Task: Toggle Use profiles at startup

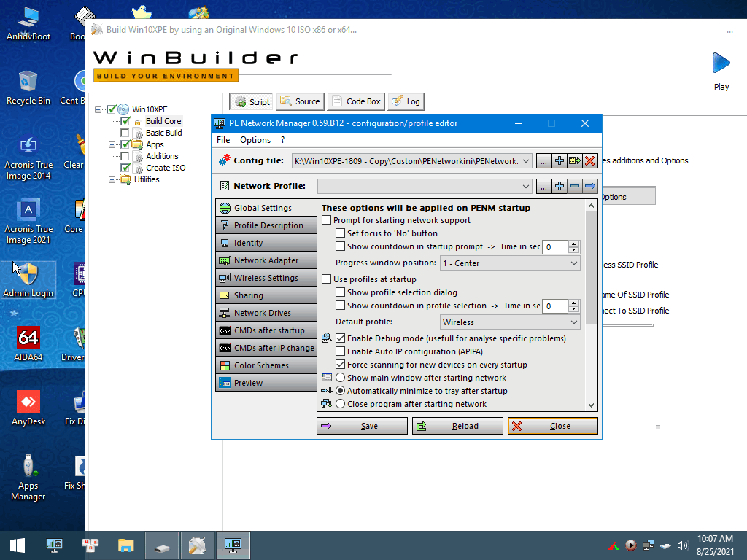Action: 327,279
